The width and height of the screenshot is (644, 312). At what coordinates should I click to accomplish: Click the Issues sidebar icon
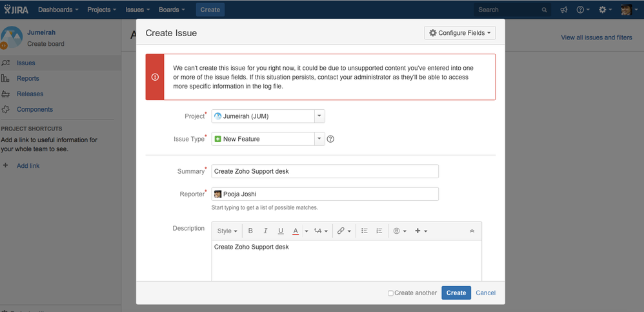[6, 63]
